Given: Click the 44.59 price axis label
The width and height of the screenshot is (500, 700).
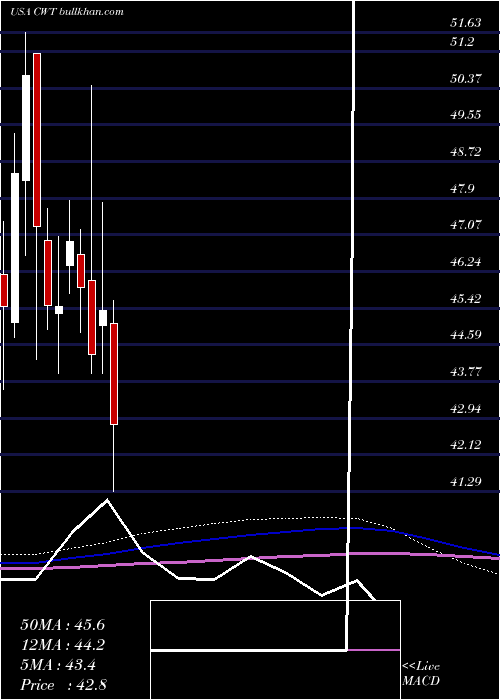Looking at the screenshot, I should click(465, 334).
